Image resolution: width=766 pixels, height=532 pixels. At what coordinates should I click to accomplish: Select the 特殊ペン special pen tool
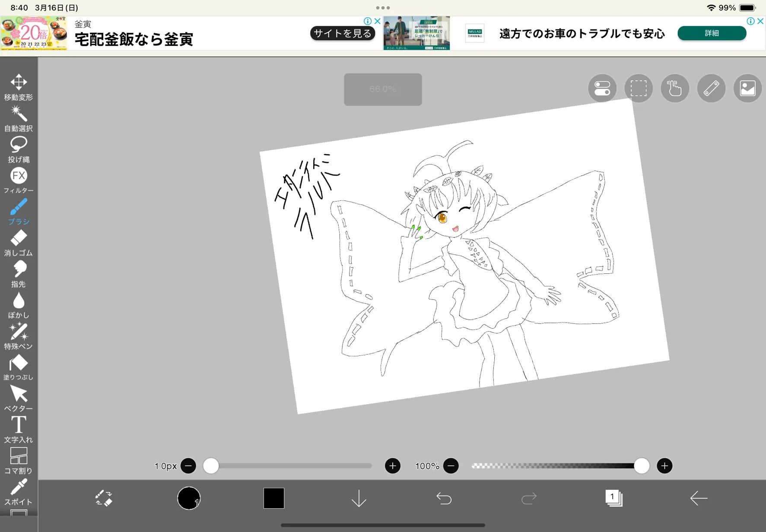click(x=19, y=336)
